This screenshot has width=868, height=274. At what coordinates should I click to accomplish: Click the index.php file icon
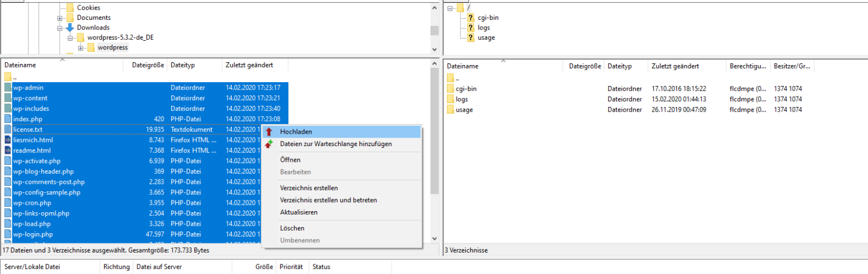tap(7, 119)
